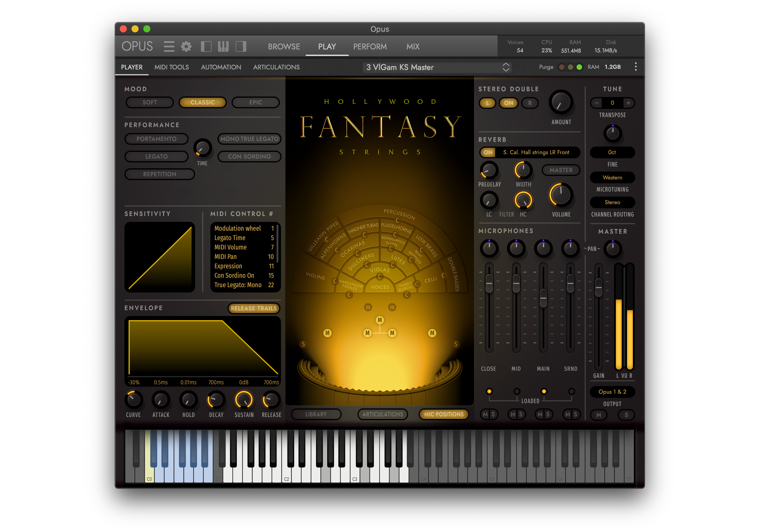Click the far left S surround mic marker
The width and height of the screenshot is (760, 532).
pos(303,344)
